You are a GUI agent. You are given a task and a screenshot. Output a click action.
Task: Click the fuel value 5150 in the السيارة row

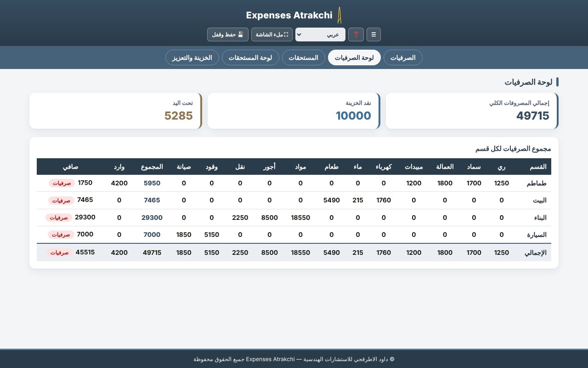[x=211, y=235]
